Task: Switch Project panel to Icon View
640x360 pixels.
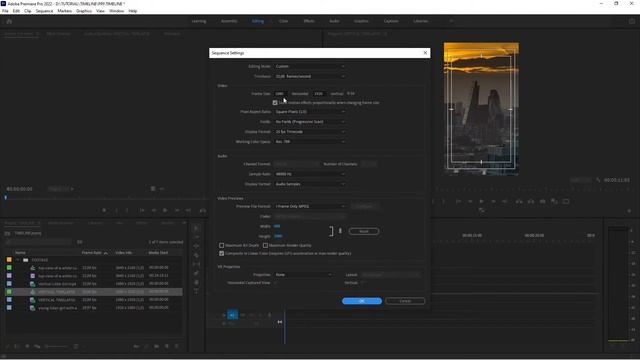Action: coord(27,346)
